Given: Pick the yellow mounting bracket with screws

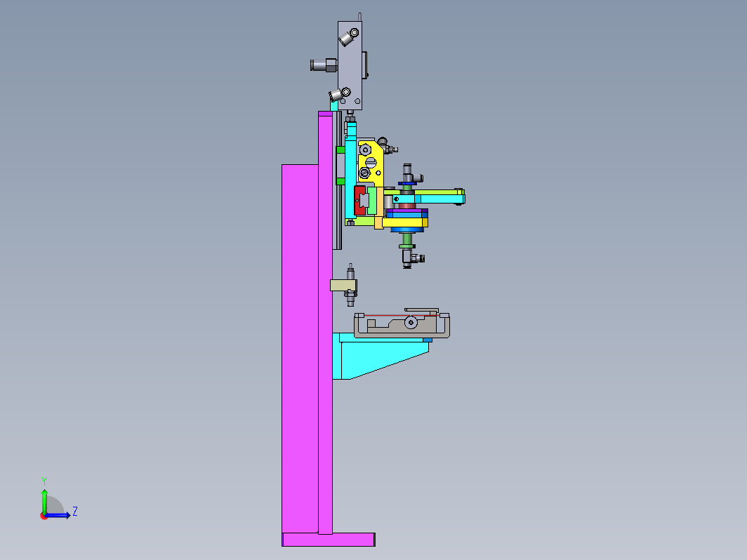Looking at the screenshot, I should coord(371,164).
